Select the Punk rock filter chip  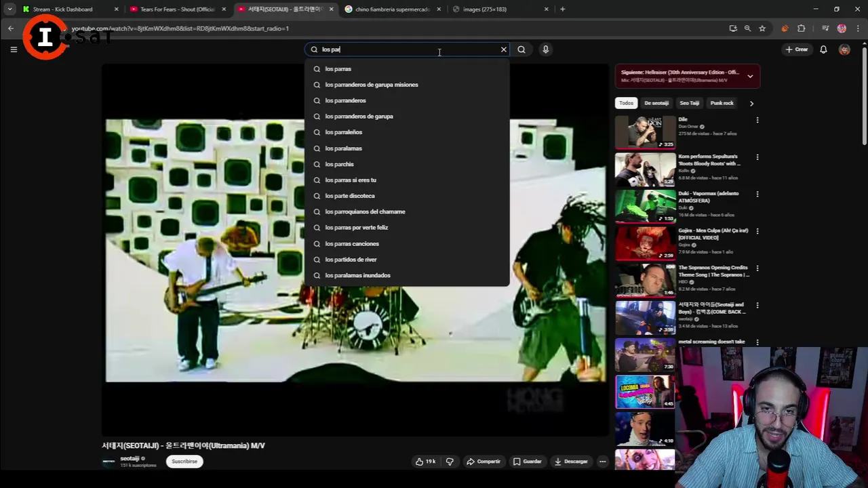pyautogui.click(x=722, y=103)
